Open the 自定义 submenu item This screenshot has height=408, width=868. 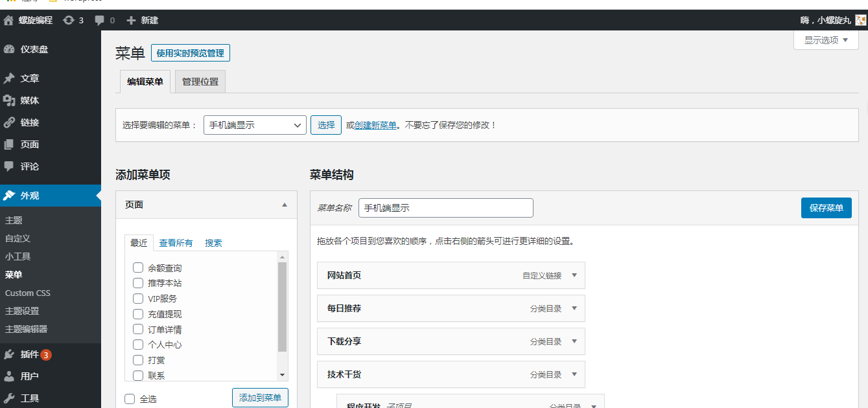point(18,238)
